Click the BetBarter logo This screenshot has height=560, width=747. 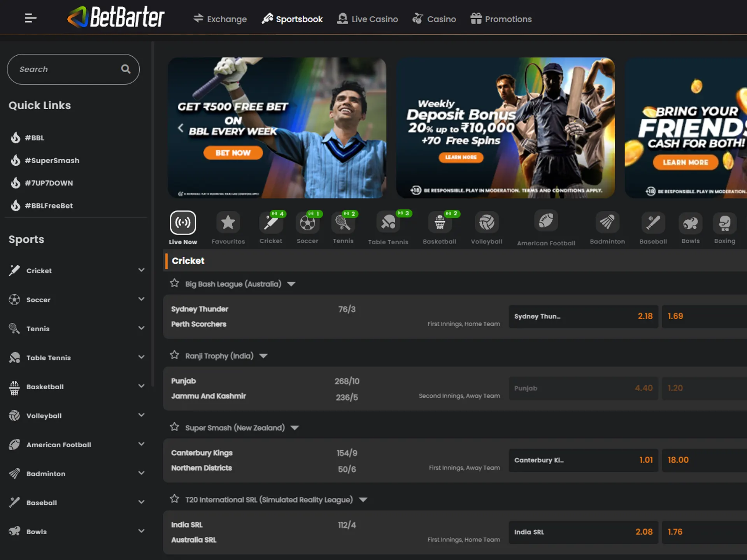pos(116,17)
